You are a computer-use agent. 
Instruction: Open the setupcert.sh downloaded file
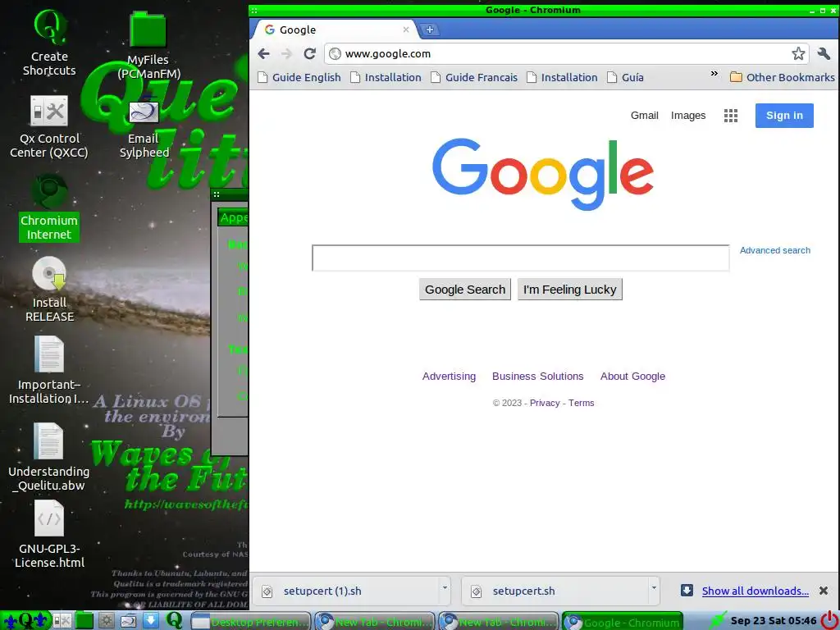click(555, 591)
